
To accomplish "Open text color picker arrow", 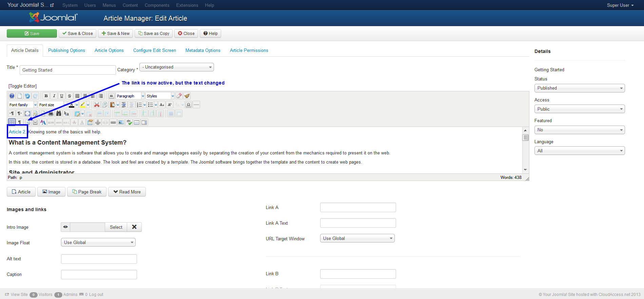I will (x=77, y=105).
